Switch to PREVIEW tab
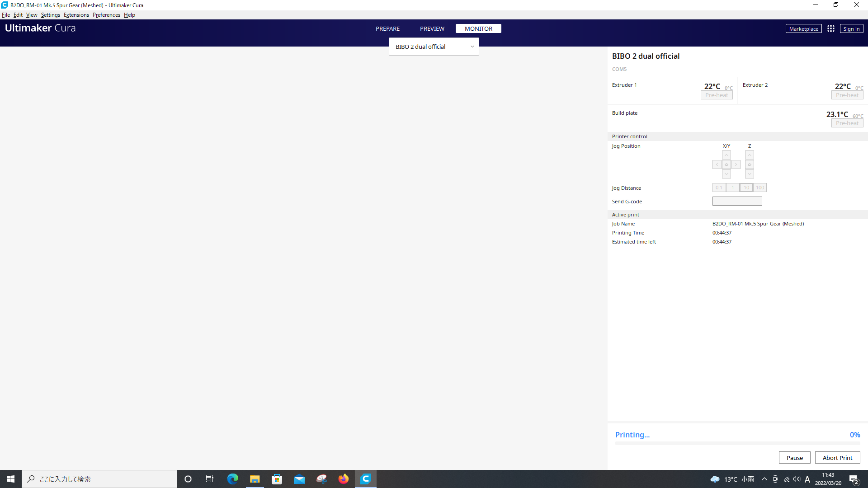This screenshot has width=868, height=488. [432, 28]
